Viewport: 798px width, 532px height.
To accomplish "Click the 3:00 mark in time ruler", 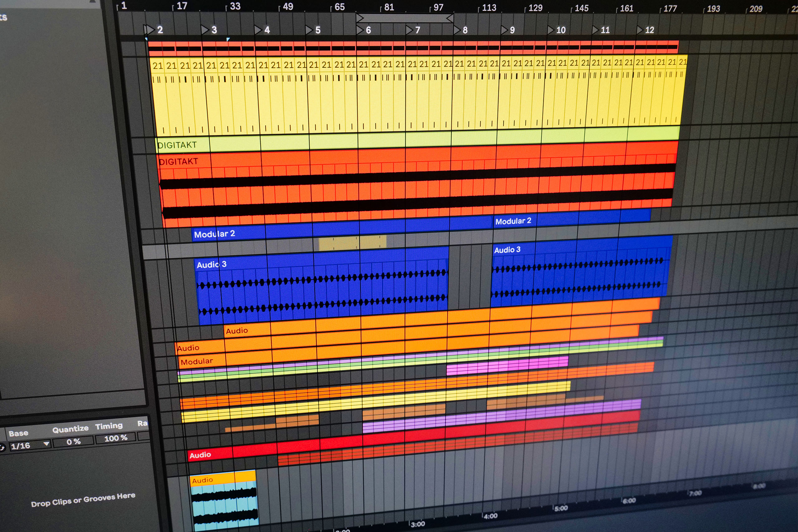I will pos(418,524).
